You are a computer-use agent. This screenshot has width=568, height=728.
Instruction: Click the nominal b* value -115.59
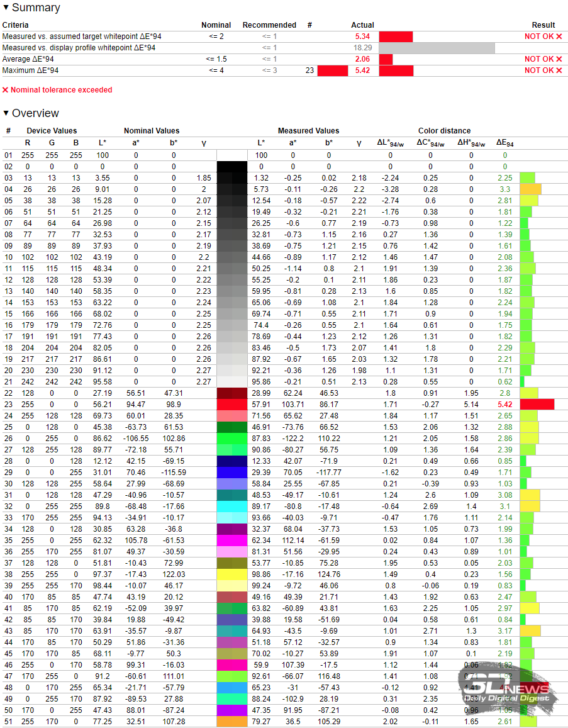pos(174,472)
